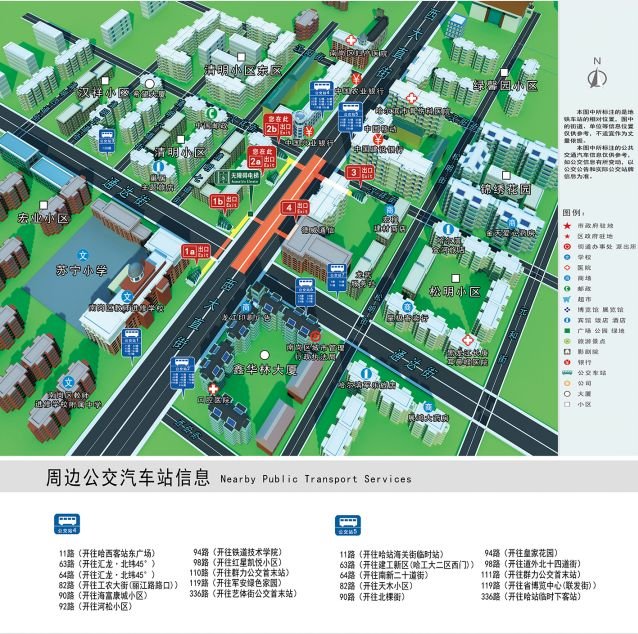
Task: Select the Exit 4 marker
Action: pyautogui.click(x=296, y=208)
